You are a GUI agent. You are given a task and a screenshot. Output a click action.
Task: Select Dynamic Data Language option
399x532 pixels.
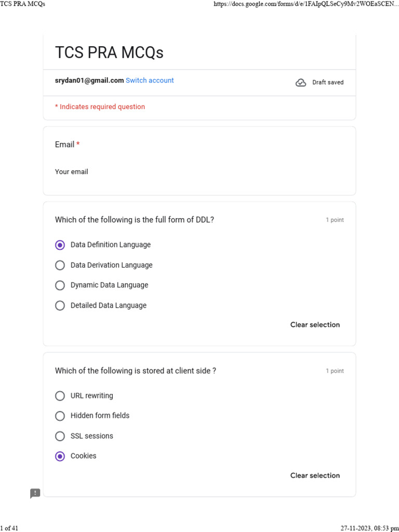[60, 285]
